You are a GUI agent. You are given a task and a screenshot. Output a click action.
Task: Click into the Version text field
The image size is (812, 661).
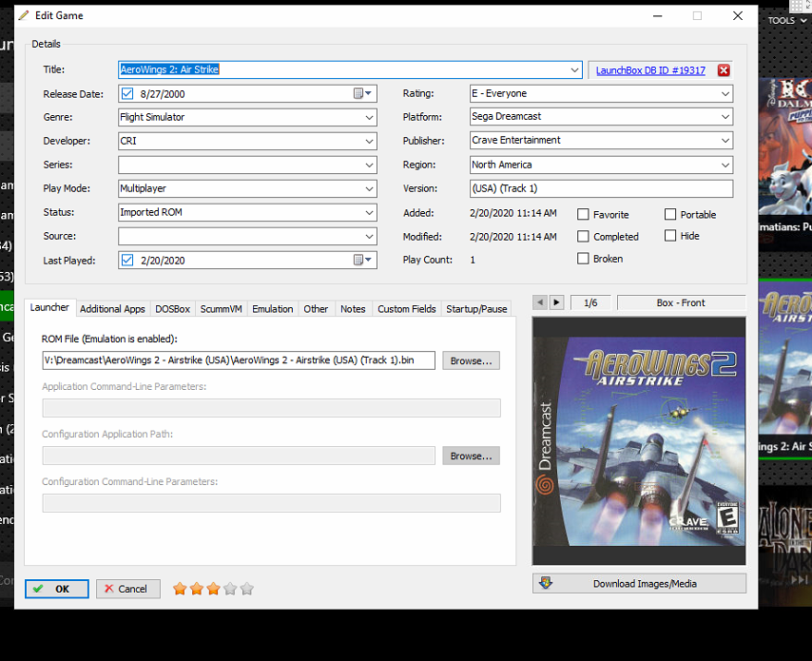[601, 188]
